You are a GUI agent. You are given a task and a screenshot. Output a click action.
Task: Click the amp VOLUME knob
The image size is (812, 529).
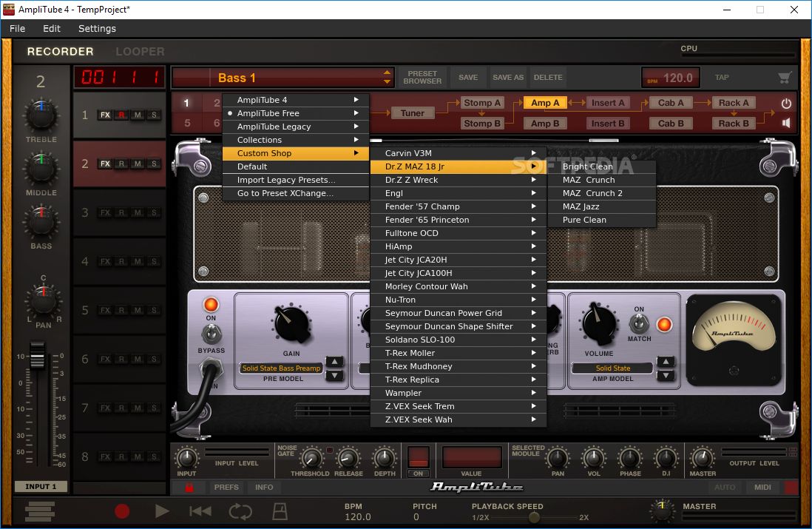click(x=599, y=324)
